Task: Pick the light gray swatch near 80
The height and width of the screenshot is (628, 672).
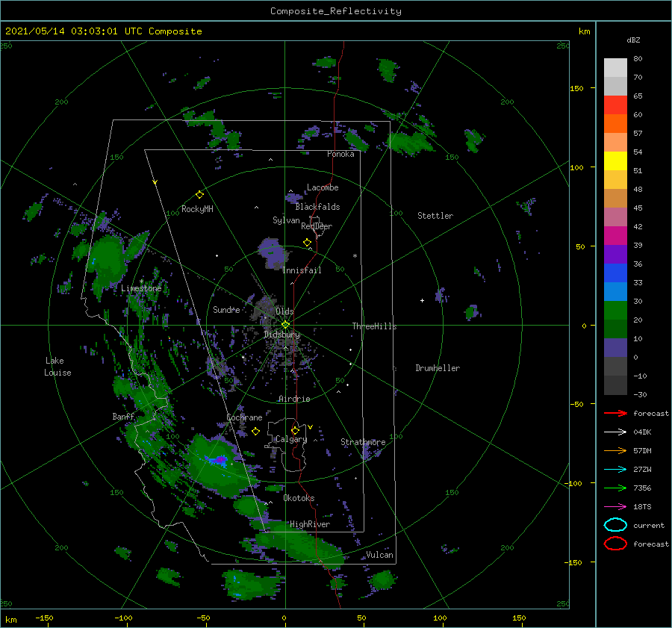Action: [615, 67]
